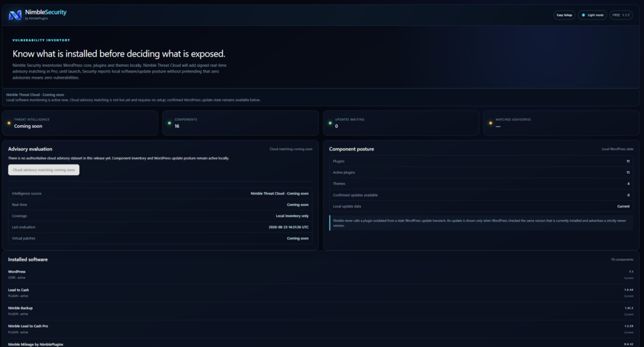
Task: Click the '2026-08-23 14:31:36 UTC' timestamp
Action: 289,227
